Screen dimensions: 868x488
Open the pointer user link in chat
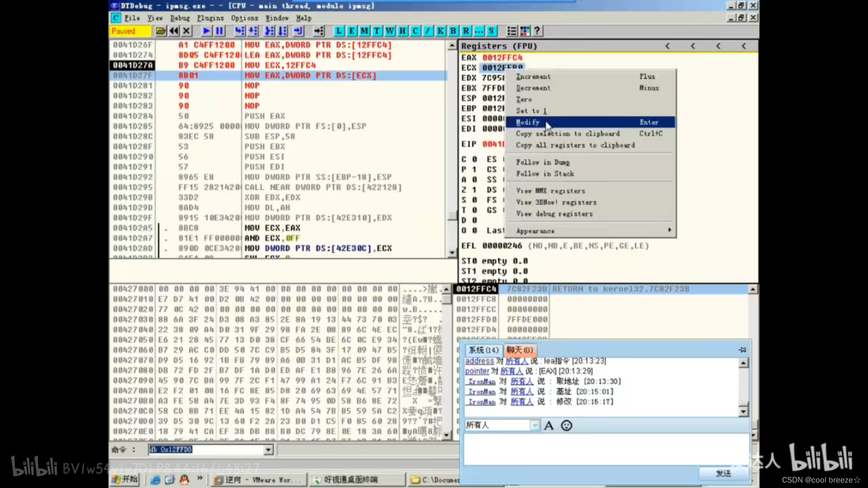pos(477,371)
